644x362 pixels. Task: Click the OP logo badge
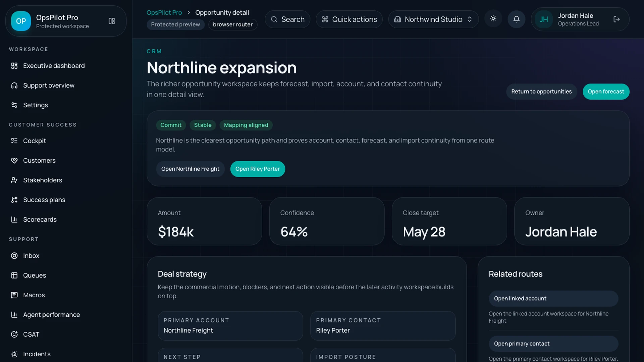[x=21, y=21]
